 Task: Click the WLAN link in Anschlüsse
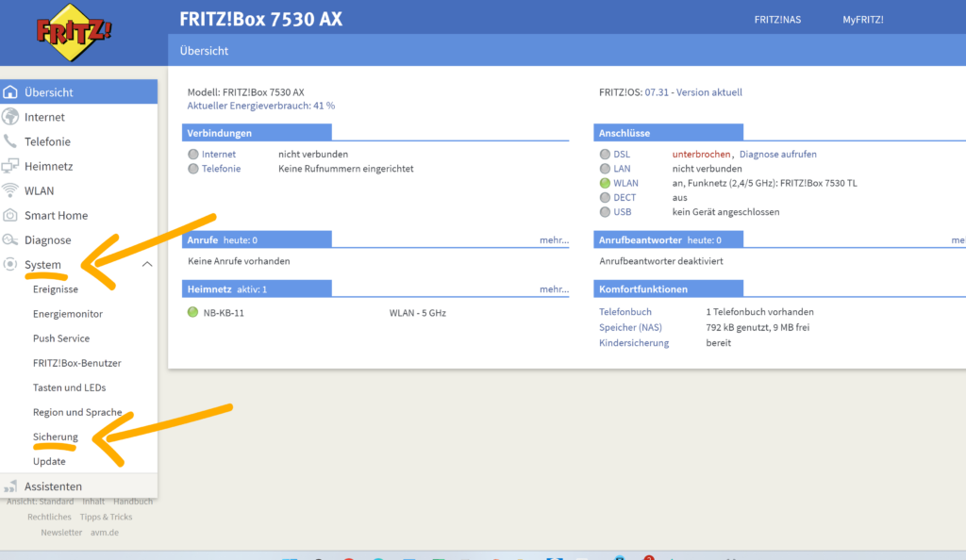tap(626, 183)
